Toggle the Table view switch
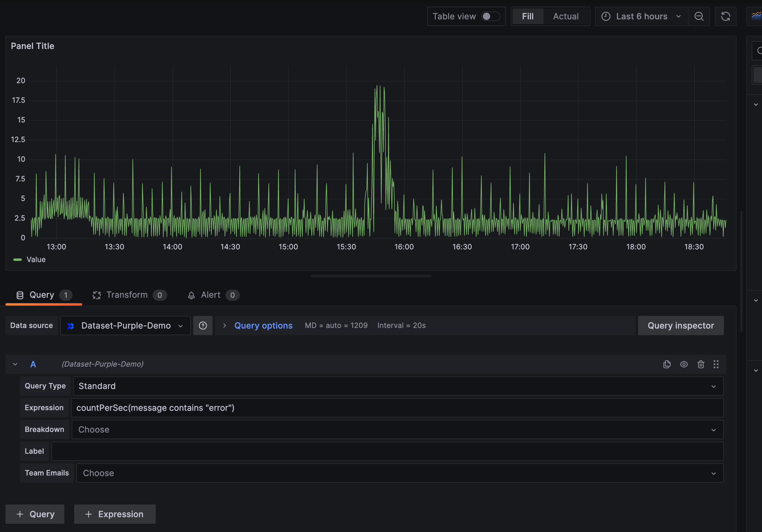762x532 pixels. coord(490,16)
